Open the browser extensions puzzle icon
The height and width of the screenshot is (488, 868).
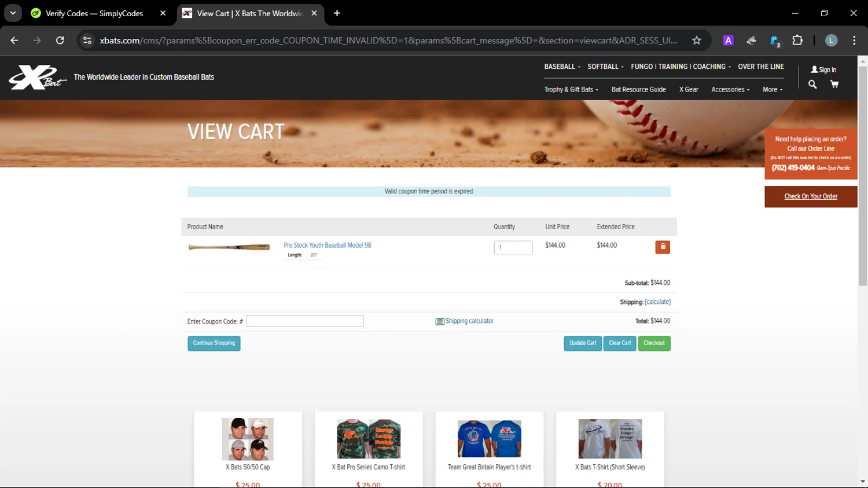(x=797, y=41)
